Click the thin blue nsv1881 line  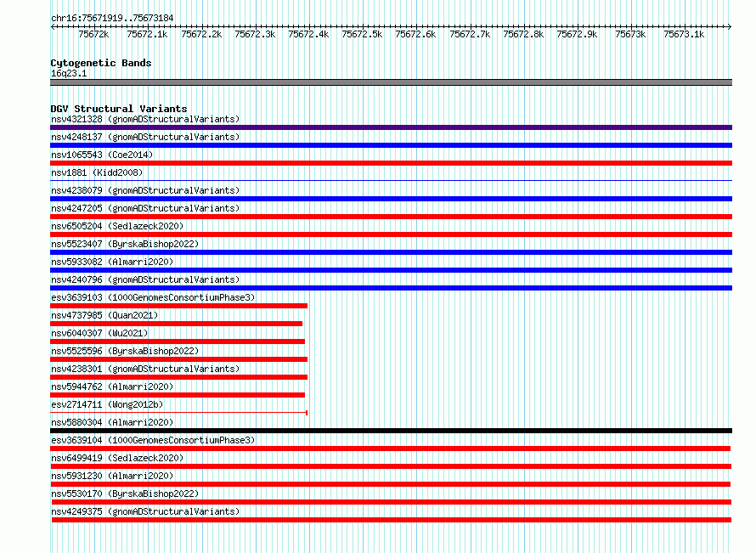pos(391,181)
